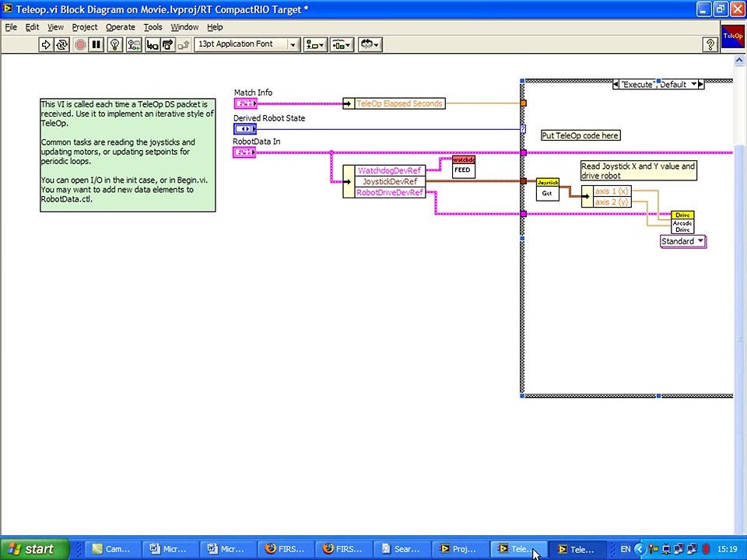
Task: Open the case selector label dropdown arrow
Action: (x=694, y=84)
